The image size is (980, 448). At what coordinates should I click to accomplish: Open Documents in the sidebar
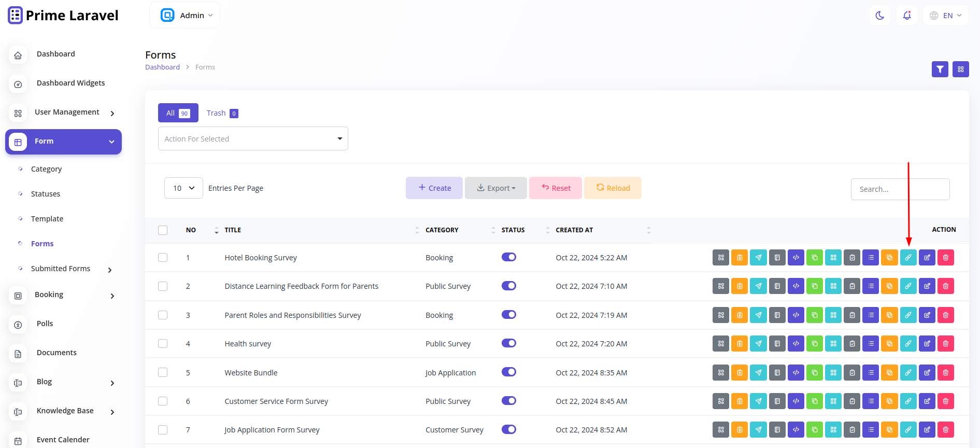pyautogui.click(x=63, y=353)
